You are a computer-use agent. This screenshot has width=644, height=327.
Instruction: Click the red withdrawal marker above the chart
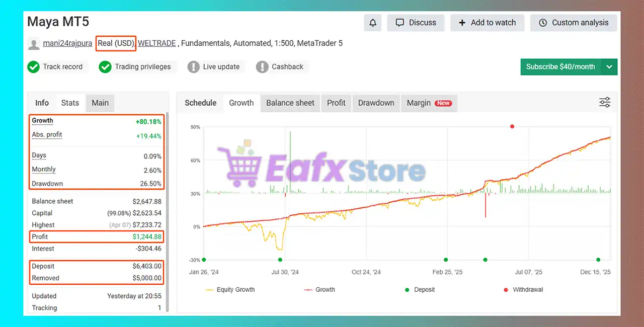pyautogui.click(x=512, y=127)
